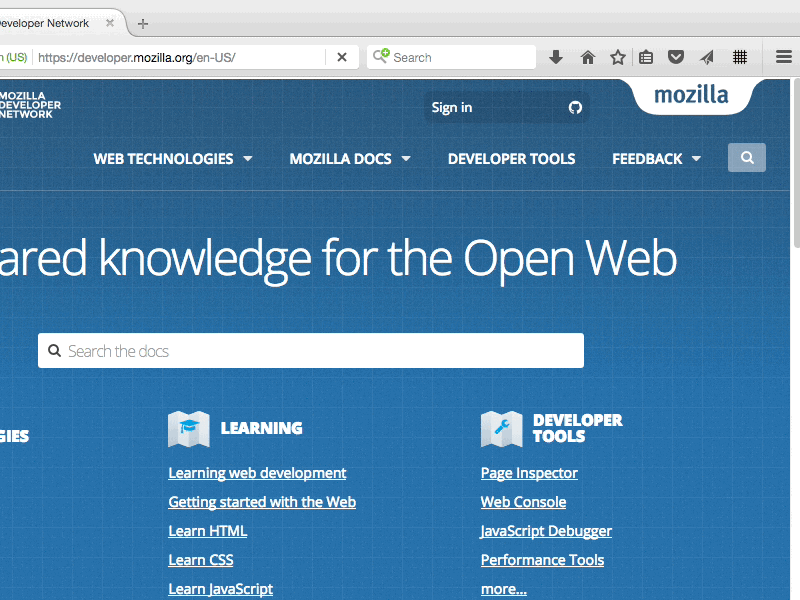800x600 pixels.
Task: Close the Developer Network tab
Action: [x=110, y=23]
